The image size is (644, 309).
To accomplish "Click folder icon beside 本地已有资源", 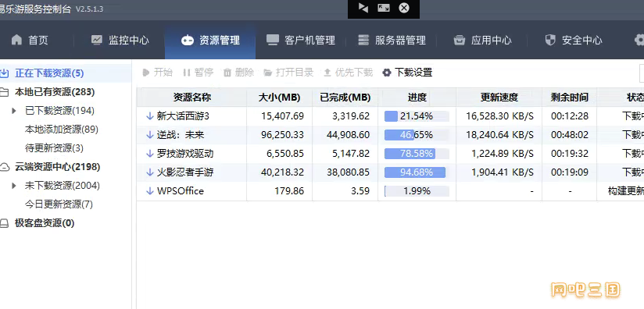I will pyautogui.click(x=4, y=92).
